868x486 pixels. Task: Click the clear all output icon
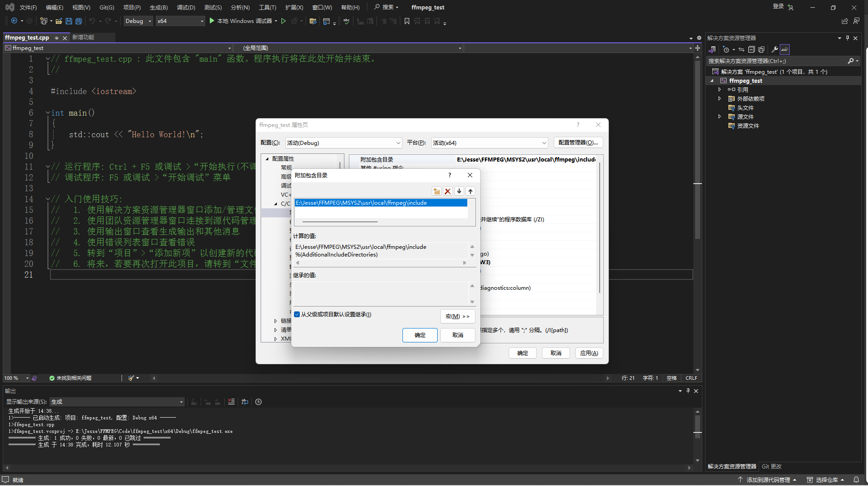click(x=231, y=402)
